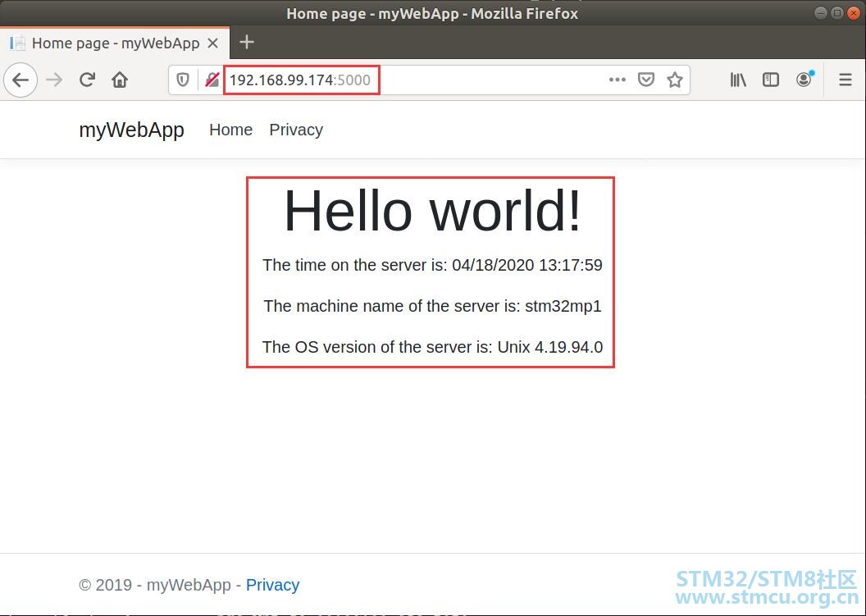Open Privacy in the top navbar
The width and height of the screenshot is (866, 616).
click(296, 130)
